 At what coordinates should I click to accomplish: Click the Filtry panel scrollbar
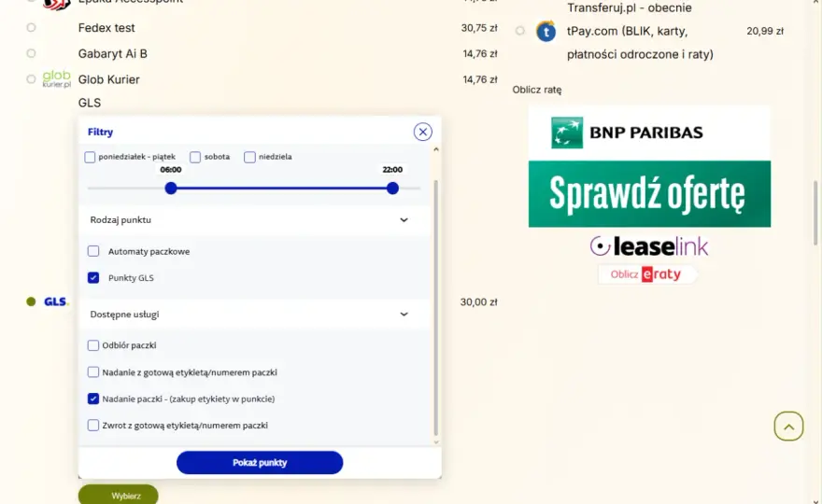[x=435, y=308]
